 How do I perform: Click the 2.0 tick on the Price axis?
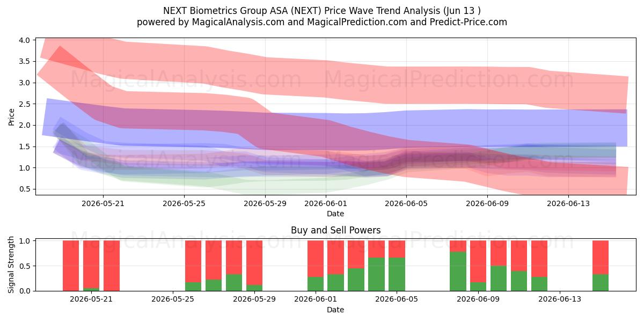[25, 125]
